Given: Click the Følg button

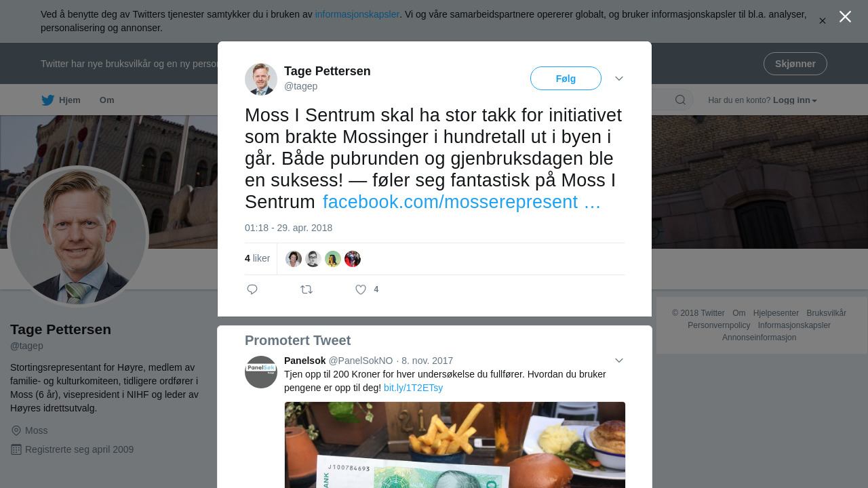Looking at the screenshot, I should [566, 79].
